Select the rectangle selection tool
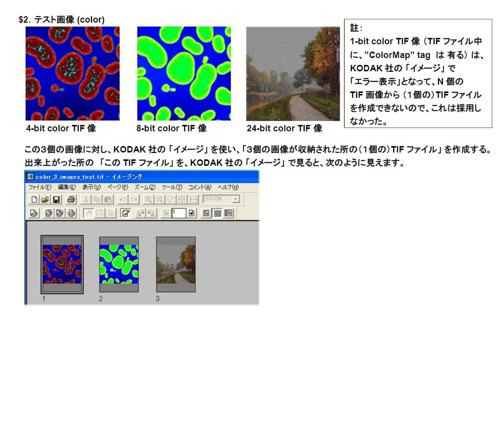Image resolution: width=504 pixels, height=423 pixels. coord(99,213)
